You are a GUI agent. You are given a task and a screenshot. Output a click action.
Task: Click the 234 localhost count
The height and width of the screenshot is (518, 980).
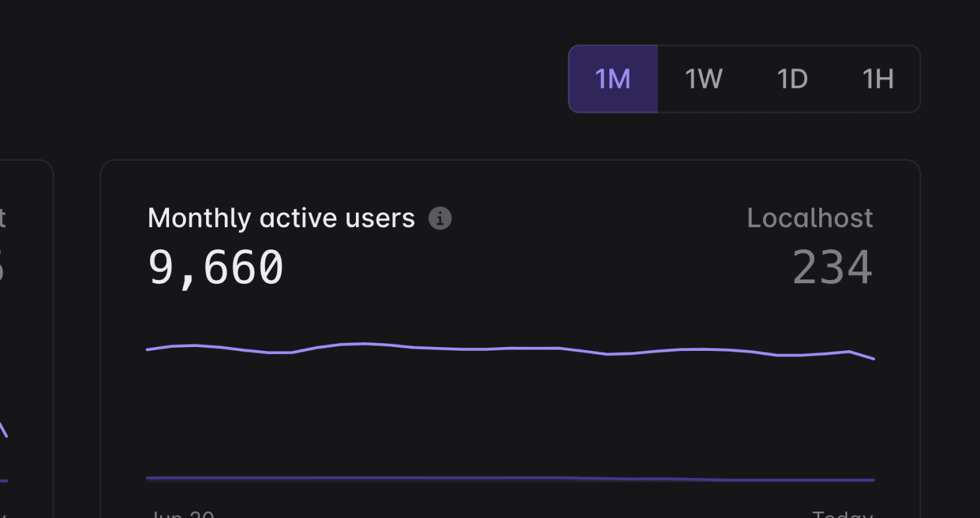coord(833,267)
